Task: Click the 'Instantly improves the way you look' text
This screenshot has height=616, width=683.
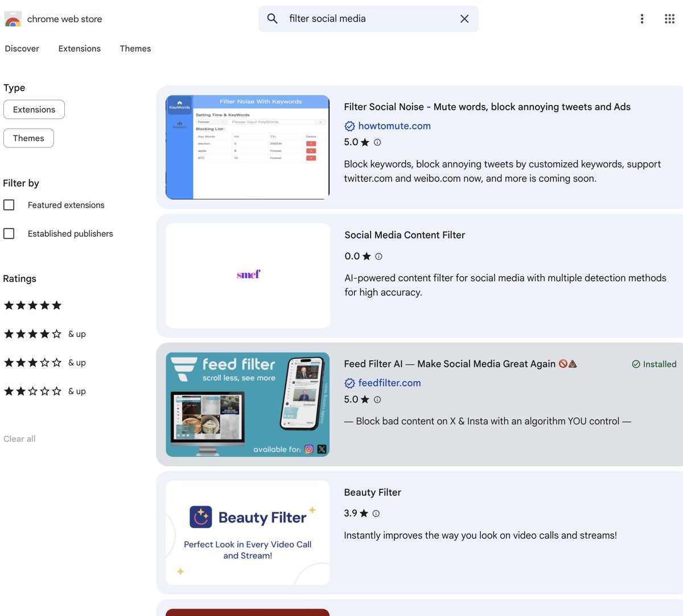Action: pos(480,536)
